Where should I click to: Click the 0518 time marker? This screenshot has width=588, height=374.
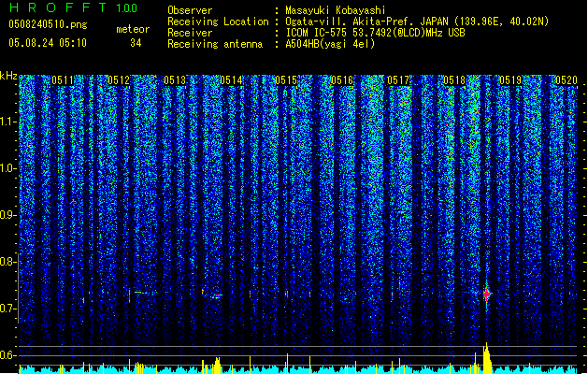pos(454,80)
